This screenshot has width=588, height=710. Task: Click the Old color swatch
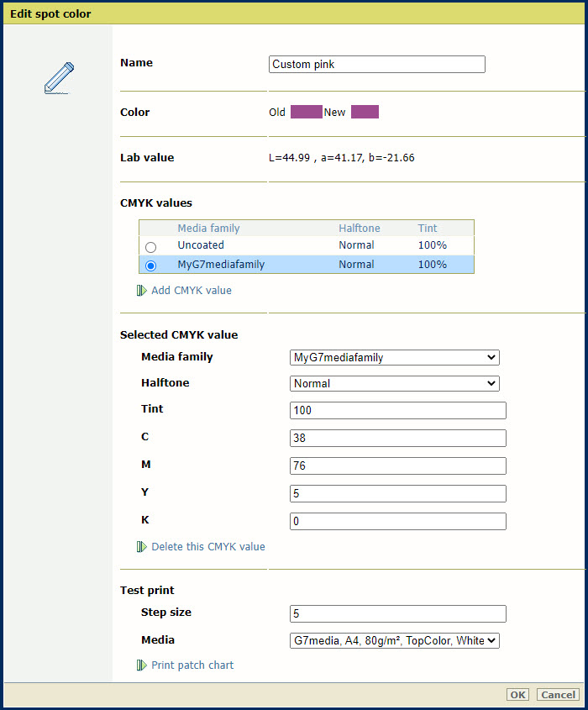(306, 113)
